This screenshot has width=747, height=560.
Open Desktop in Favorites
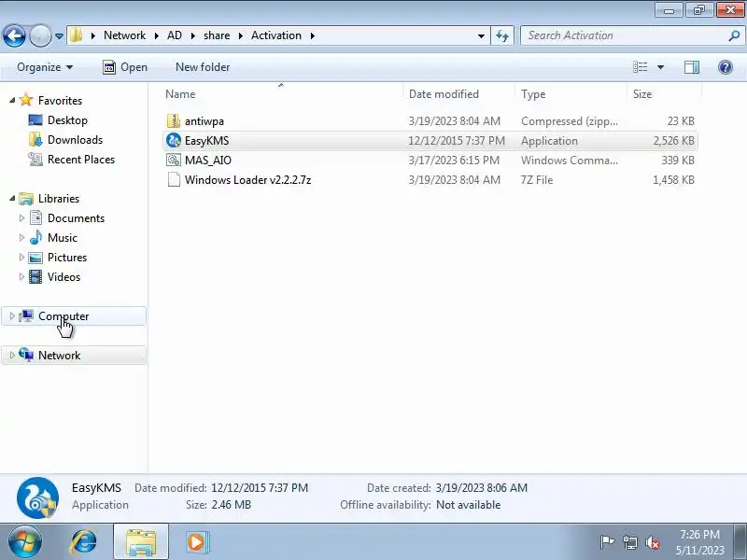(67, 120)
